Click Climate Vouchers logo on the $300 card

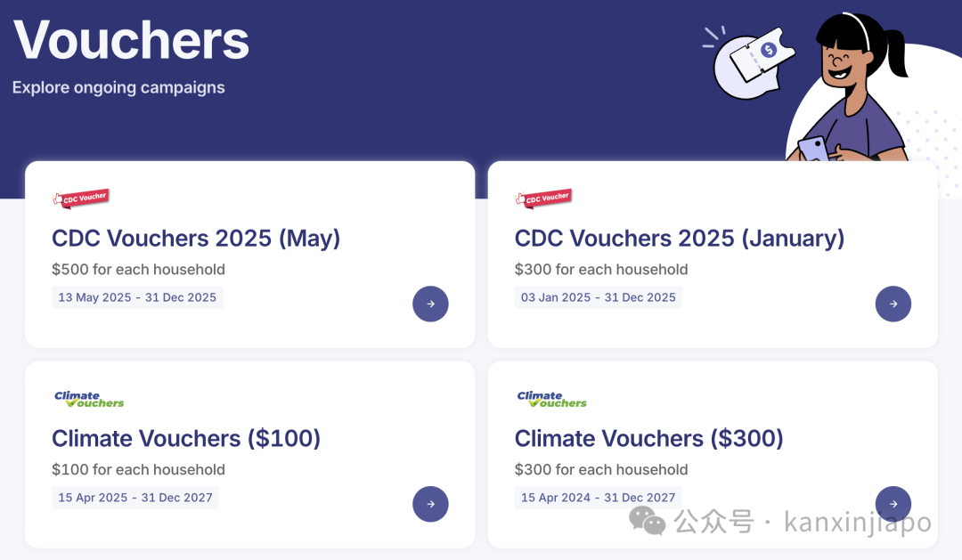click(x=551, y=399)
